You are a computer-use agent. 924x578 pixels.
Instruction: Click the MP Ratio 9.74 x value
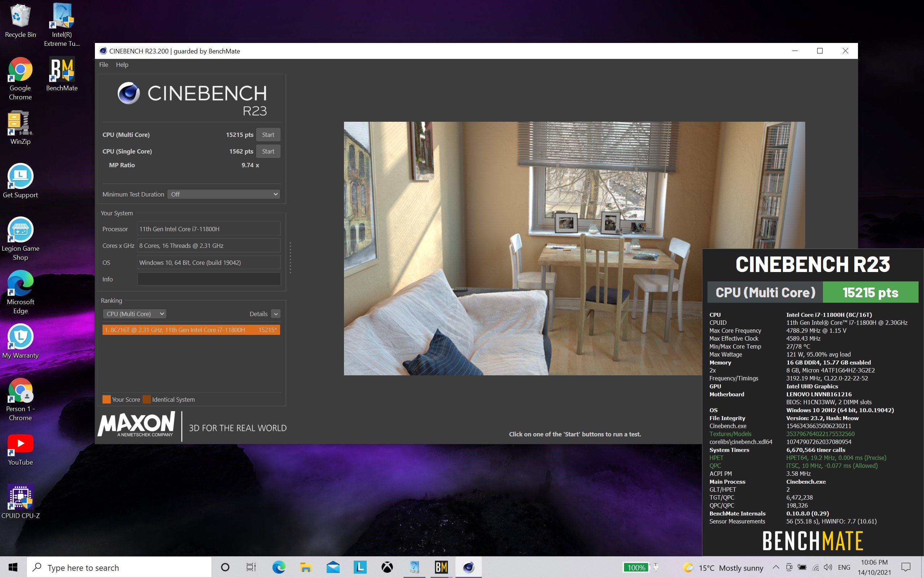(x=250, y=165)
